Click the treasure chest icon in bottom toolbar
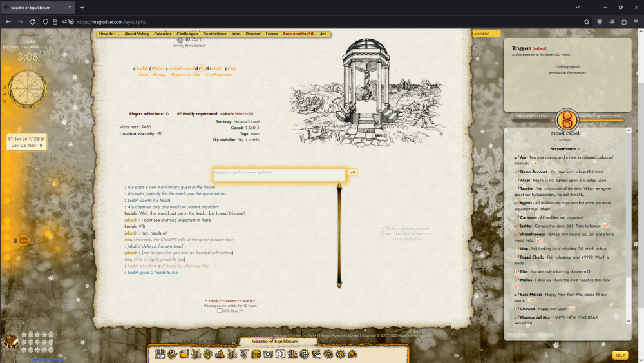Viewport: 644px width, 363px height. pos(256,354)
